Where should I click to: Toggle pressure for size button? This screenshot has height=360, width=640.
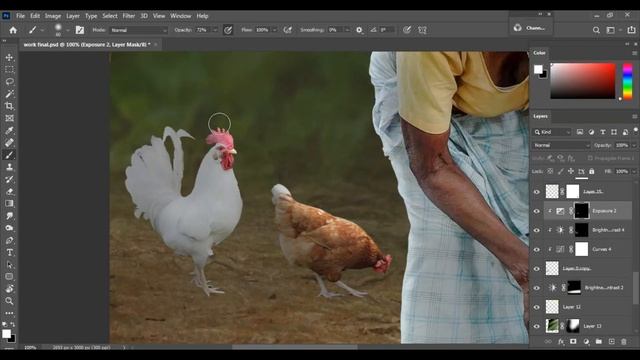pyautogui.click(x=407, y=30)
